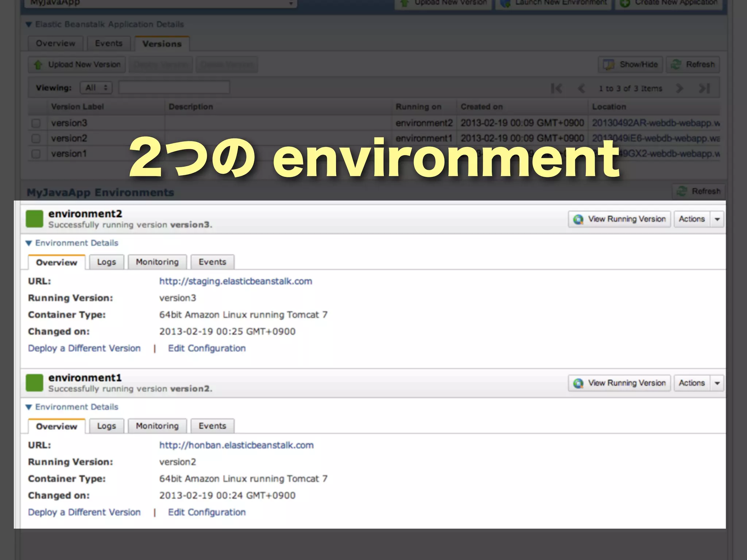747x560 pixels.
Task: Switch to application Overview tab
Action: coord(55,43)
